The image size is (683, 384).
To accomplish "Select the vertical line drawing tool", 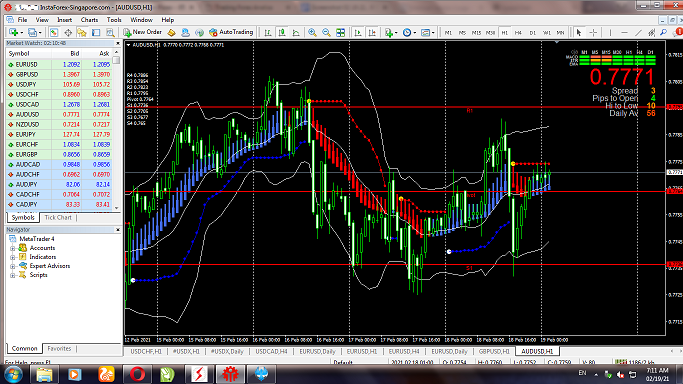I will click(610, 33).
